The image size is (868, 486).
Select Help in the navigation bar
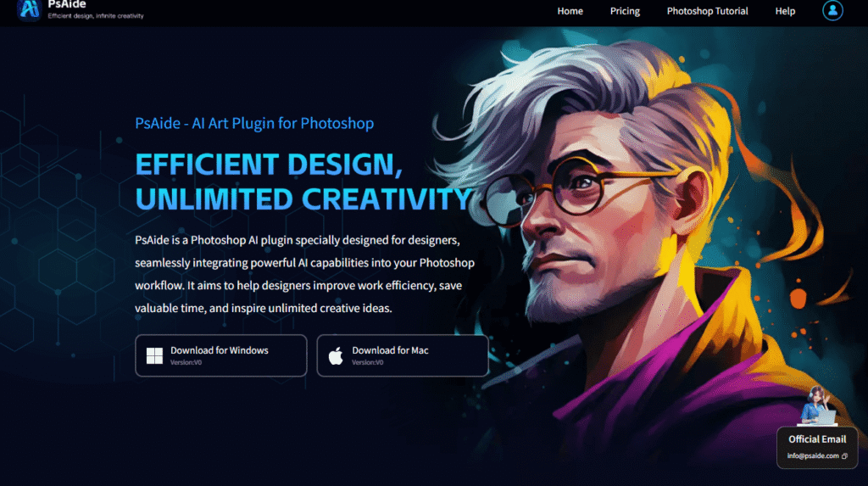[785, 11]
